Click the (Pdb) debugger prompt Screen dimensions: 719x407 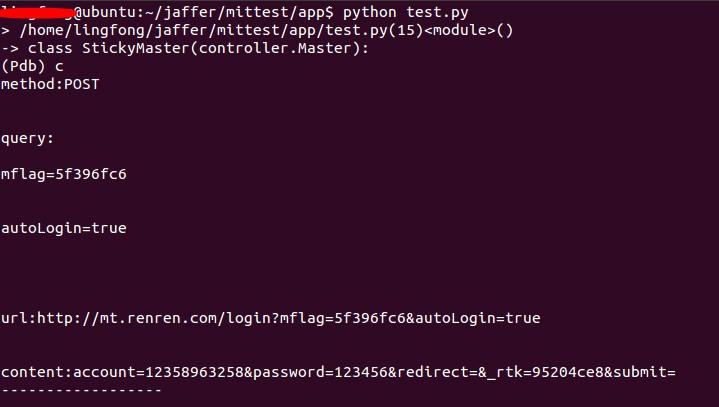click(22, 66)
